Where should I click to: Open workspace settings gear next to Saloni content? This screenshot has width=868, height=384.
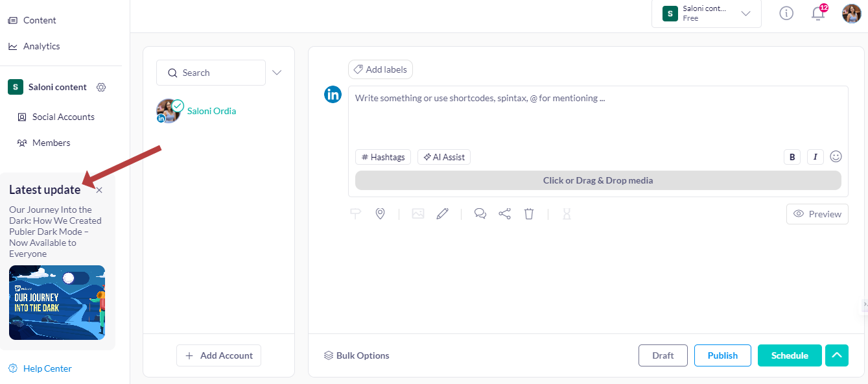click(101, 86)
